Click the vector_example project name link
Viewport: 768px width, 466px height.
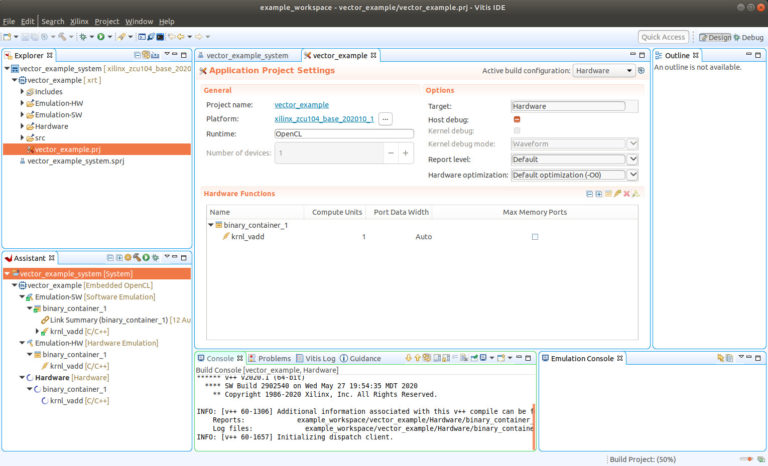[x=301, y=105]
